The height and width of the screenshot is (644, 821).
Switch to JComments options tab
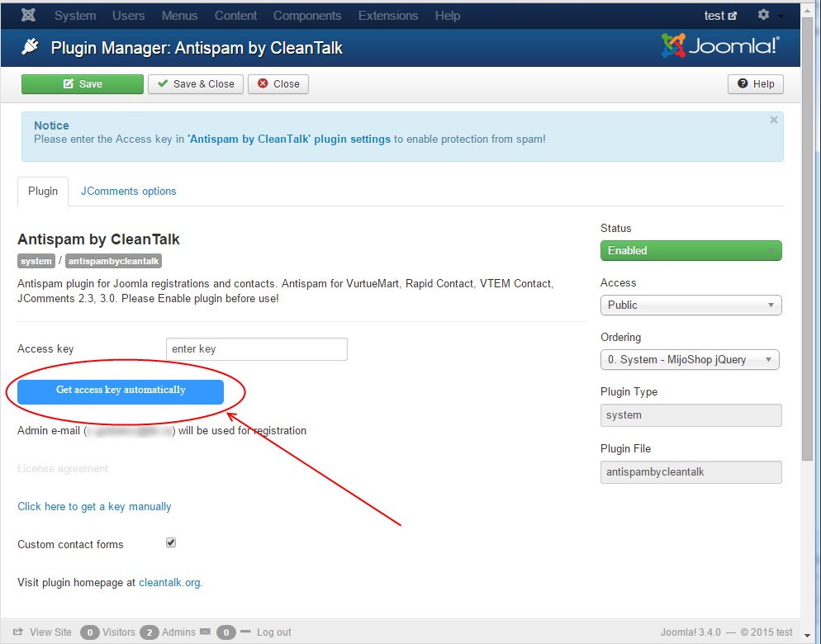pos(128,191)
